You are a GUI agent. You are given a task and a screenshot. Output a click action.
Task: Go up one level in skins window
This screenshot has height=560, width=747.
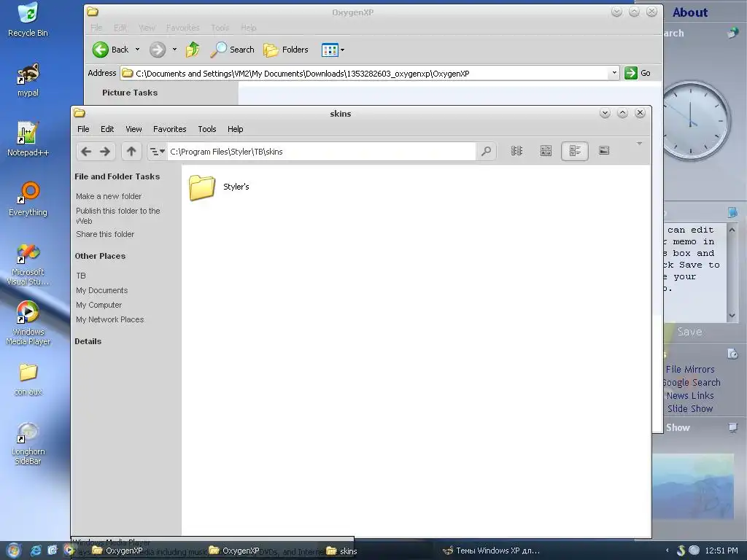pos(131,152)
